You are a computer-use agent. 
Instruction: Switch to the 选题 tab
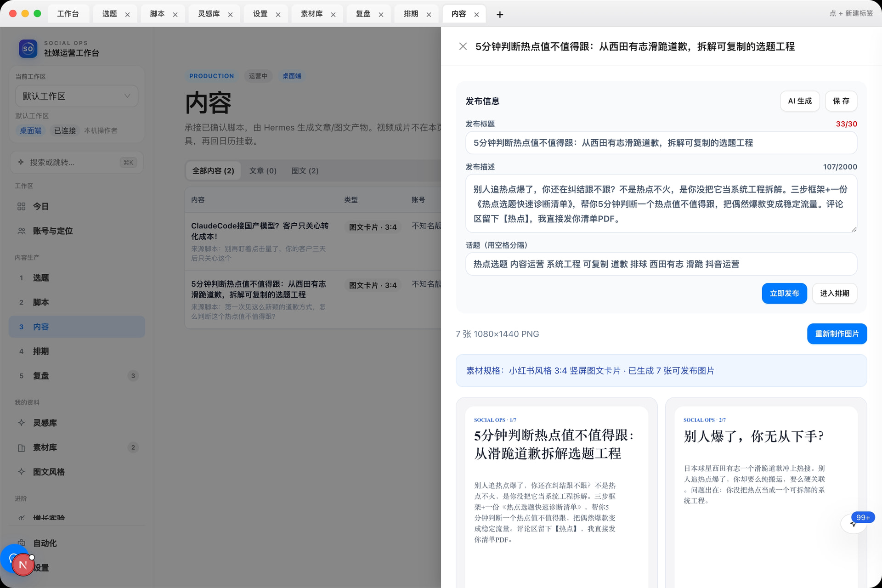click(x=109, y=14)
